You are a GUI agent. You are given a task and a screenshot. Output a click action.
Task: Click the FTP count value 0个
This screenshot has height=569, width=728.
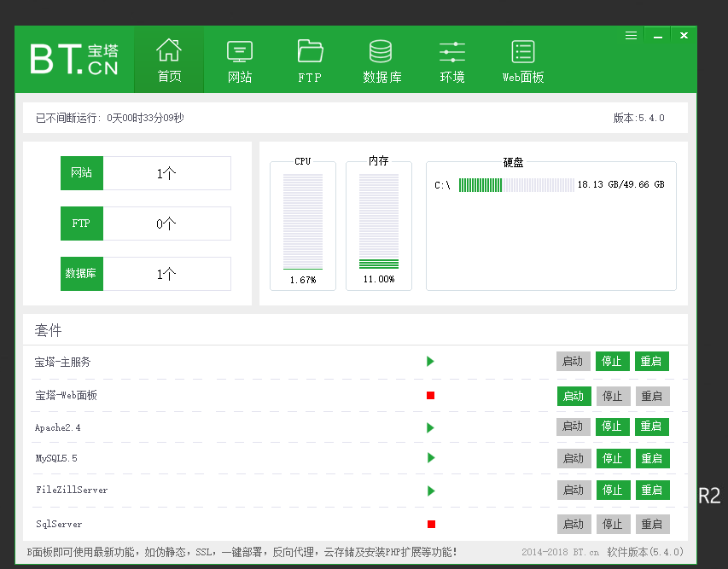(166, 224)
